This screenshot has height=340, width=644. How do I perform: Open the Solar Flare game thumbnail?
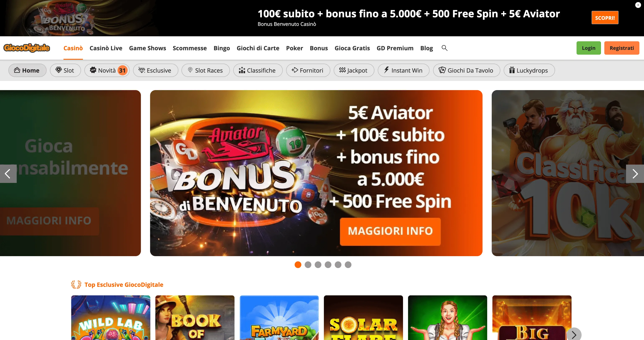tap(363, 317)
